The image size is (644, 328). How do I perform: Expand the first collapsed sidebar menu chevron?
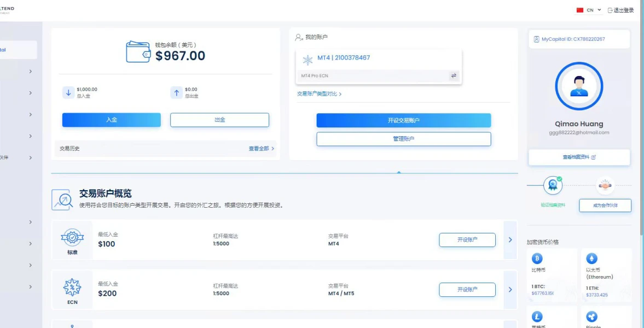(31, 72)
